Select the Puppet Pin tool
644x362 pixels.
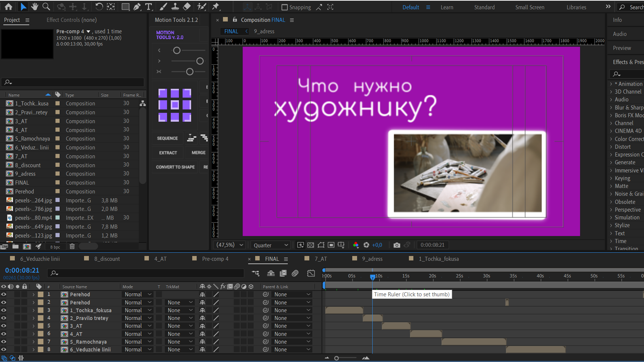216,7
